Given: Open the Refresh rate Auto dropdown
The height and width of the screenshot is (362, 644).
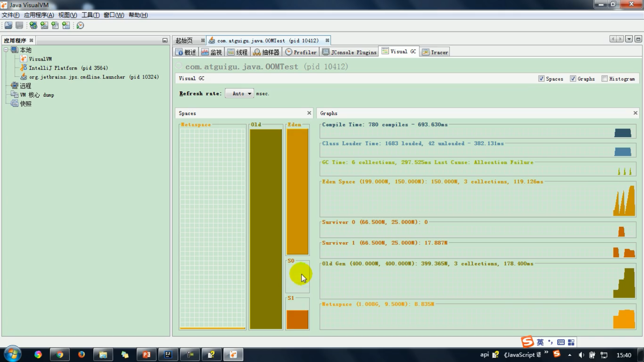Looking at the screenshot, I should click(x=239, y=94).
